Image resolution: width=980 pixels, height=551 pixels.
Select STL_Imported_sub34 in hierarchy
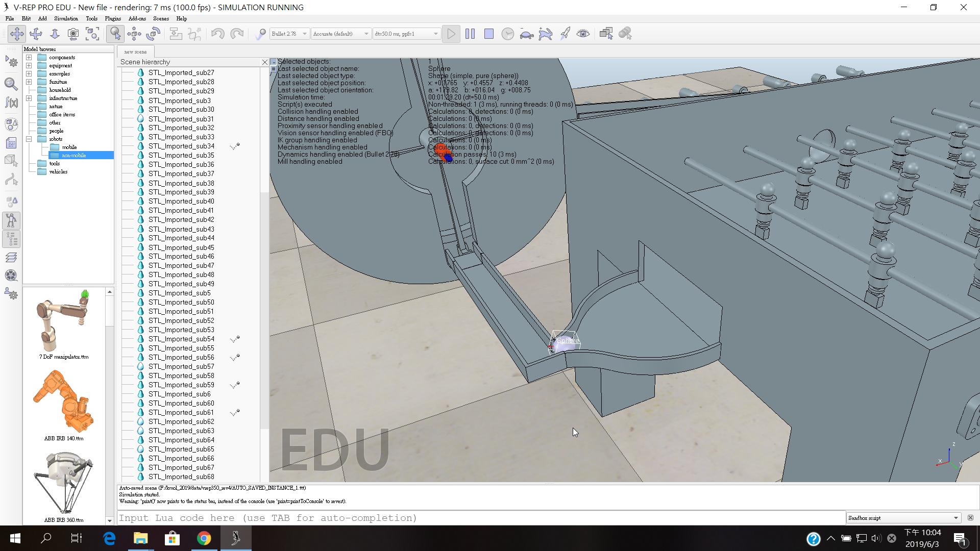[181, 146]
